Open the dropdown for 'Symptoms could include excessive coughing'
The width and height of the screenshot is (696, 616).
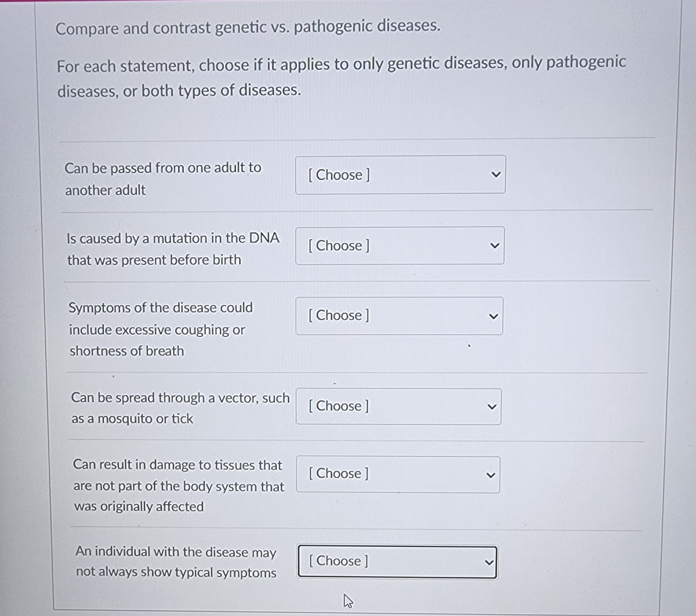point(398,316)
